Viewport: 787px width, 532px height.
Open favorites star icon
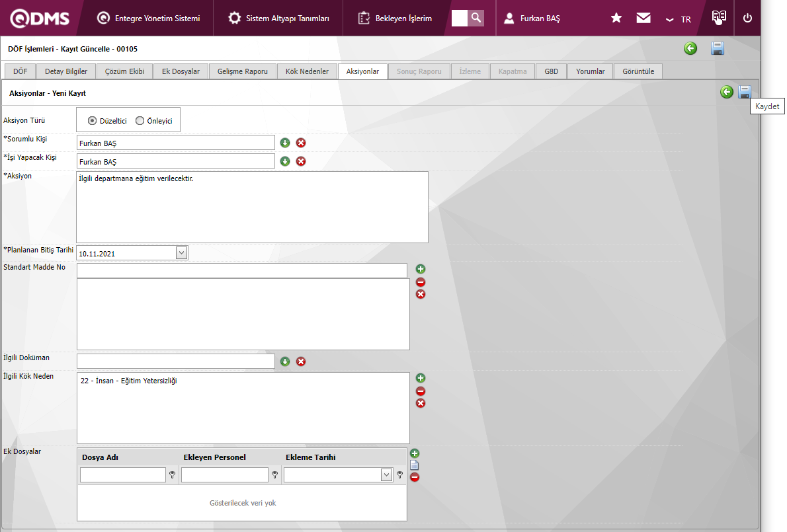tap(616, 18)
